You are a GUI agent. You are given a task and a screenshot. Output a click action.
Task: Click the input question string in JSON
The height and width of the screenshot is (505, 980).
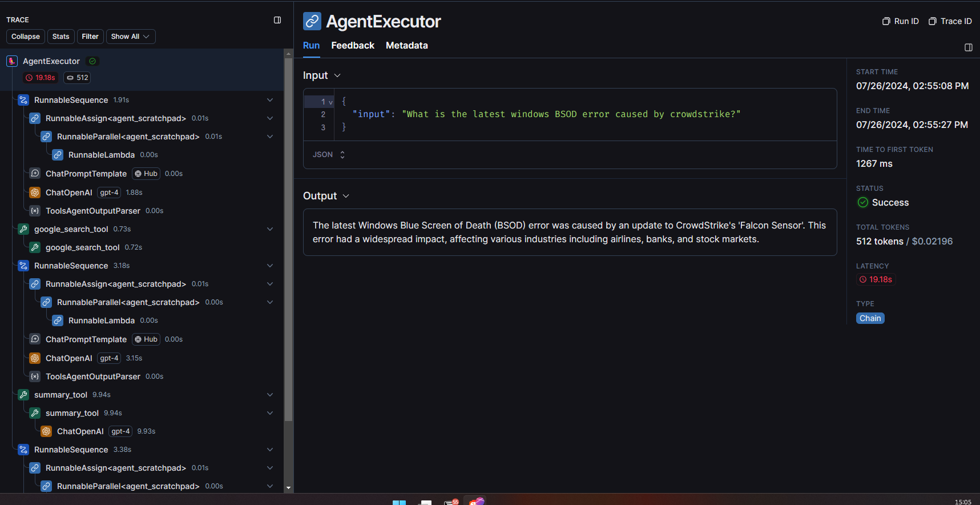point(571,114)
